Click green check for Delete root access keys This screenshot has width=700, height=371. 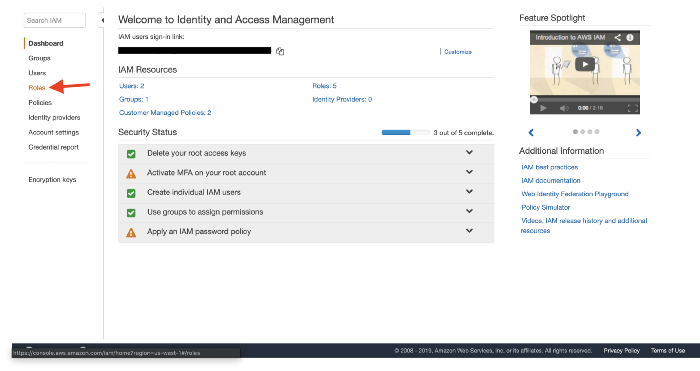[x=131, y=154]
